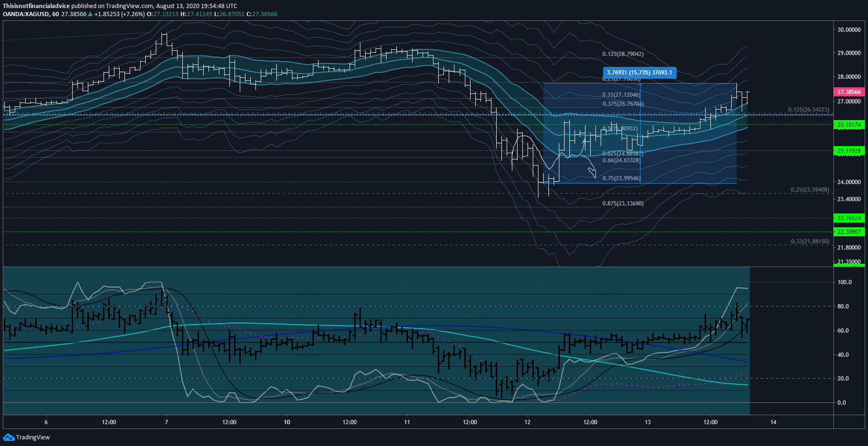Click the indicator axis value 60.0

[843, 331]
